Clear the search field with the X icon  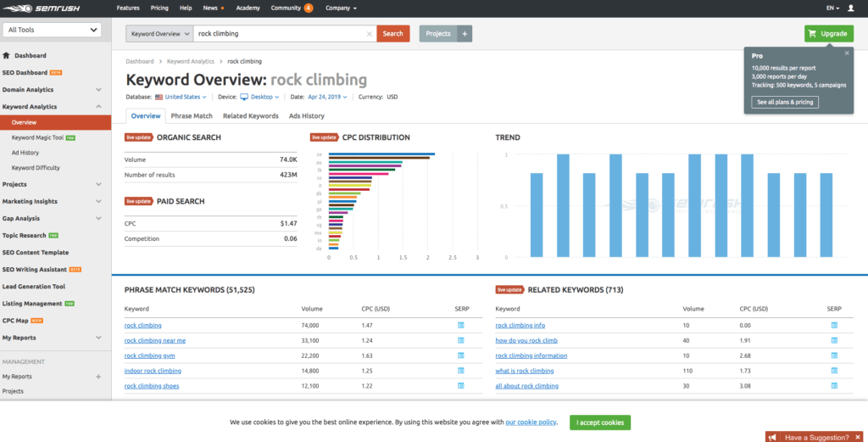click(x=370, y=34)
